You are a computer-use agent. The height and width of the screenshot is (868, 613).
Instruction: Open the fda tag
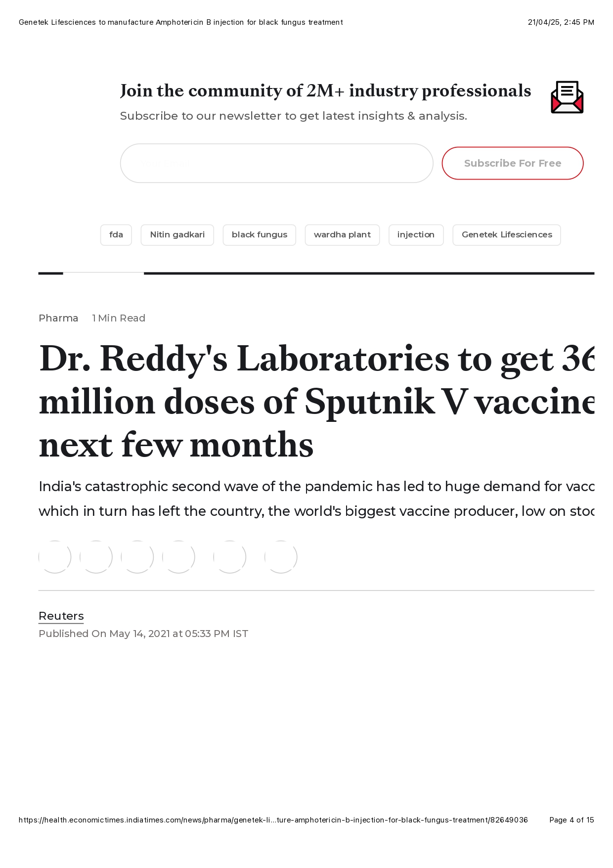click(116, 235)
